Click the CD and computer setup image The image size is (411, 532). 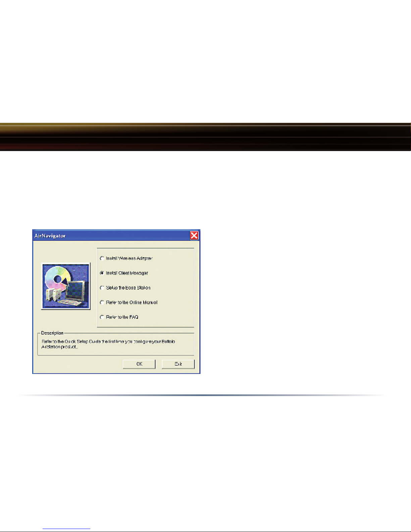[66, 286]
